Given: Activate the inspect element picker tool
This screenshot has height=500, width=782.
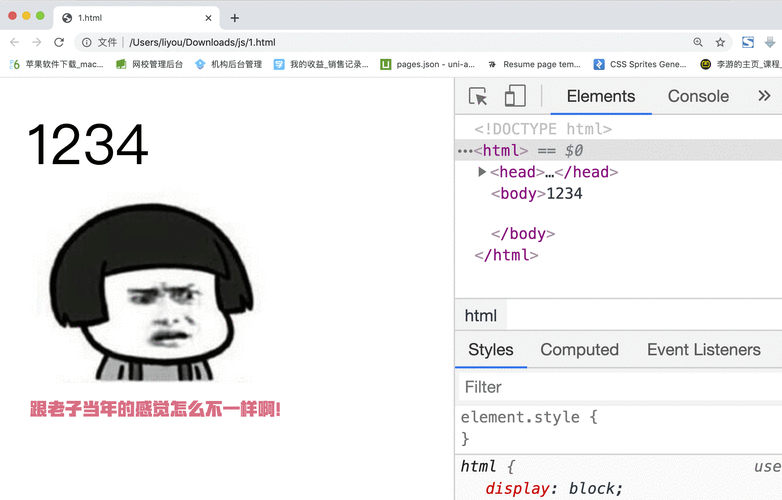Looking at the screenshot, I should coord(478,96).
